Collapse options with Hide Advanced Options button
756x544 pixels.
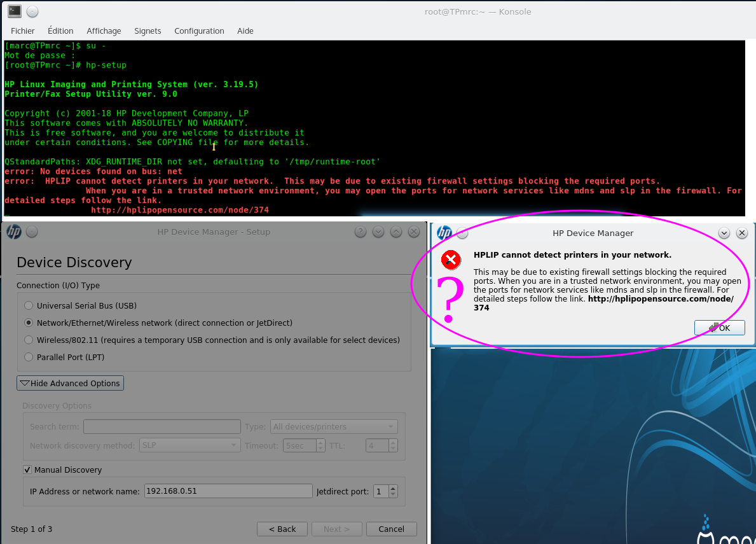(71, 383)
